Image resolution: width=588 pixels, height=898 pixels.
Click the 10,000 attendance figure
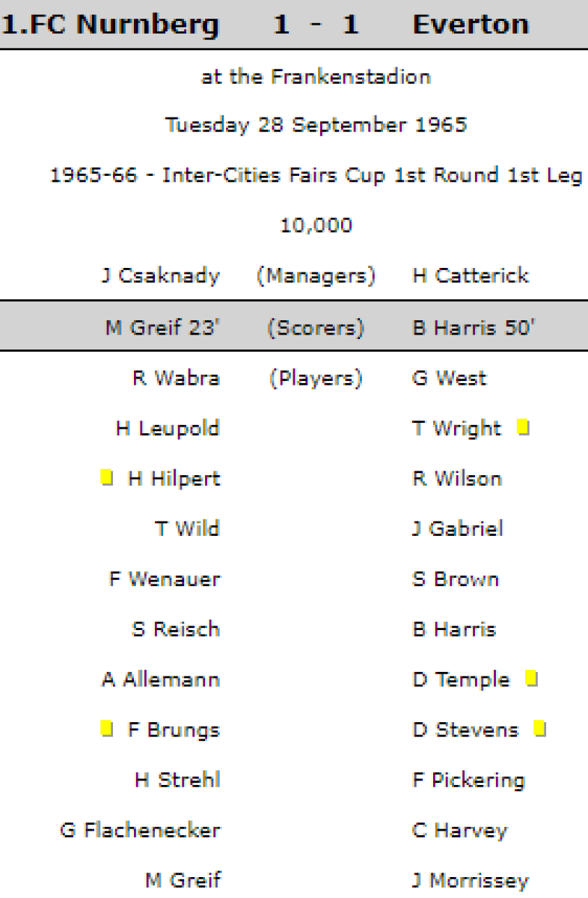click(x=316, y=225)
